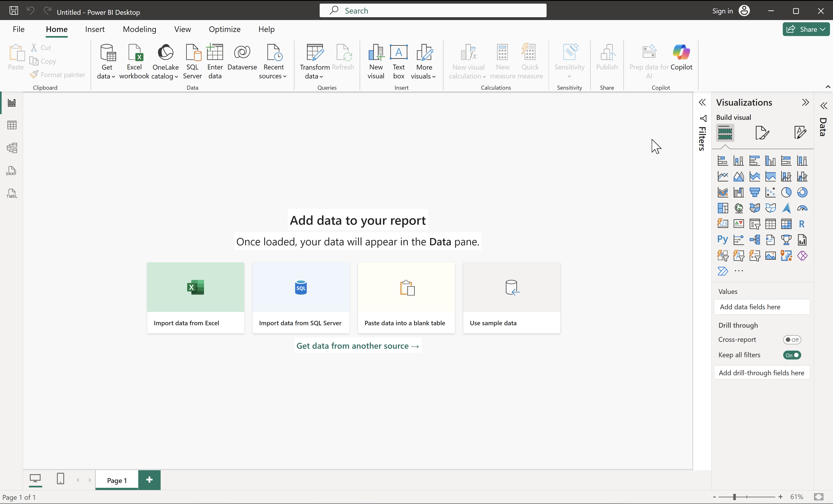Switch to mobile layout view

[x=61, y=479]
